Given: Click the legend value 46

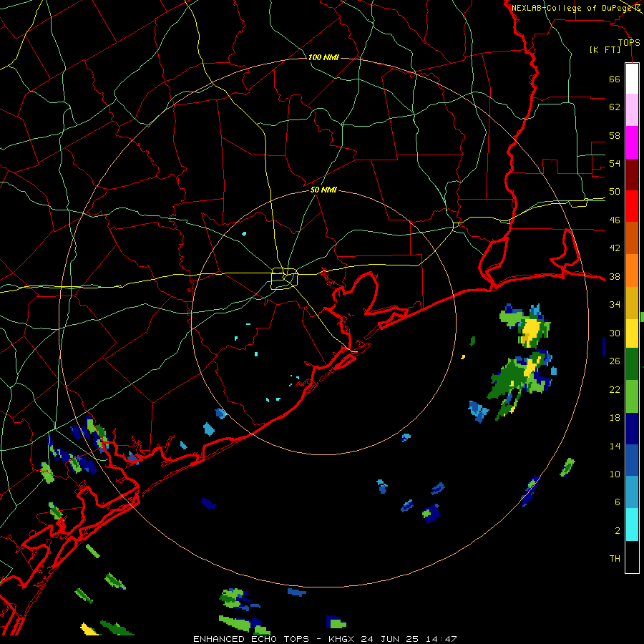Looking at the screenshot, I should (615, 220).
